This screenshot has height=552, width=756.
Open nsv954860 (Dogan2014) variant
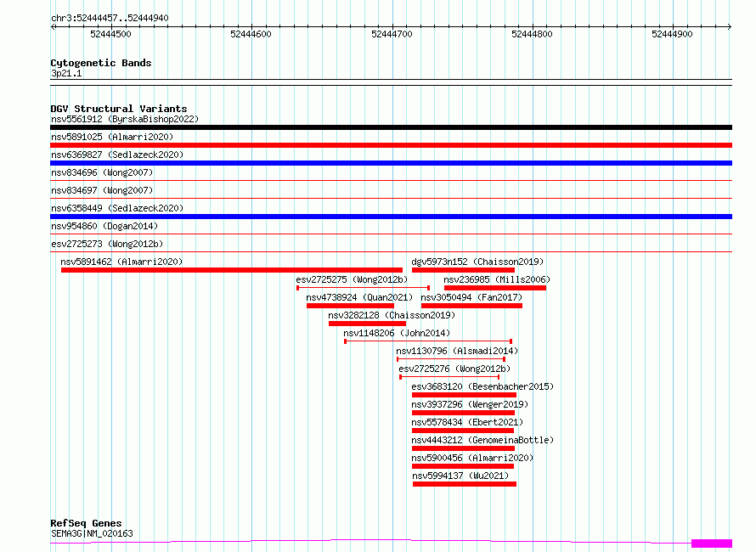click(104, 226)
